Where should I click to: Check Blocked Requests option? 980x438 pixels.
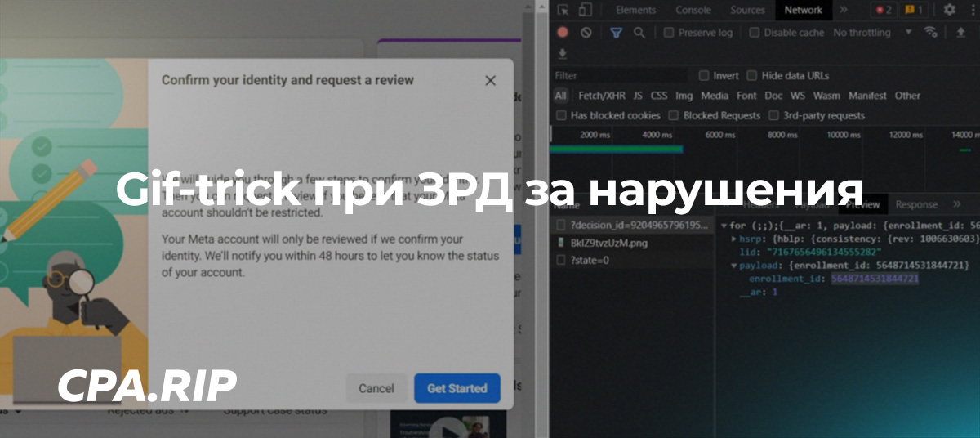pos(674,115)
